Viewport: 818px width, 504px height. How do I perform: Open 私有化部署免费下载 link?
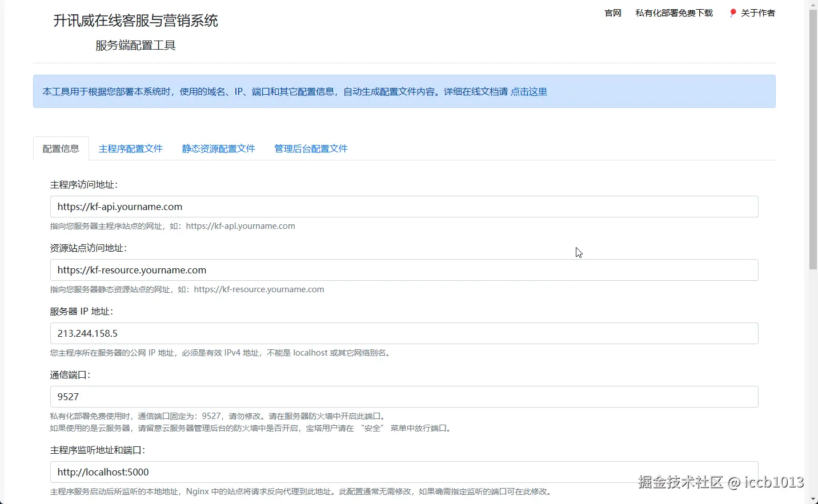click(674, 13)
